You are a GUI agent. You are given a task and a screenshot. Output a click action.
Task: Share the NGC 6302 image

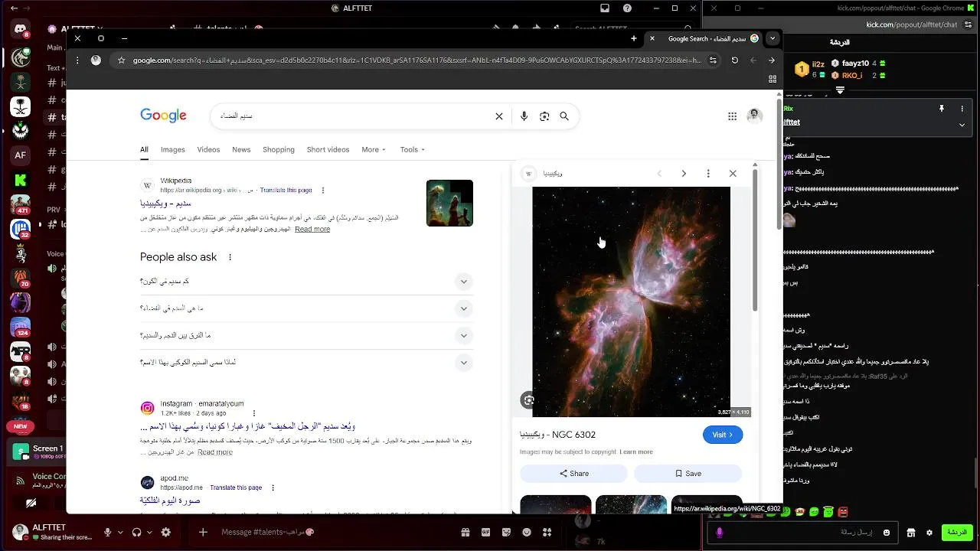click(x=573, y=474)
